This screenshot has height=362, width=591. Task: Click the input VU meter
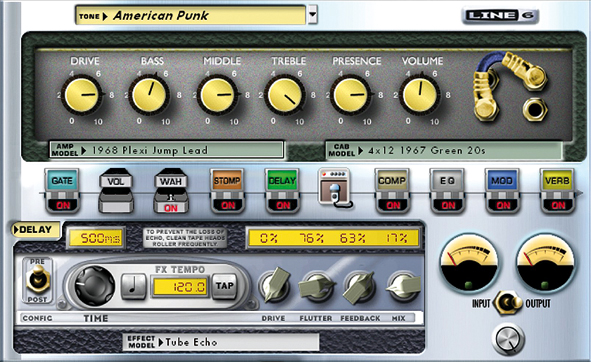(x=469, y=263)
